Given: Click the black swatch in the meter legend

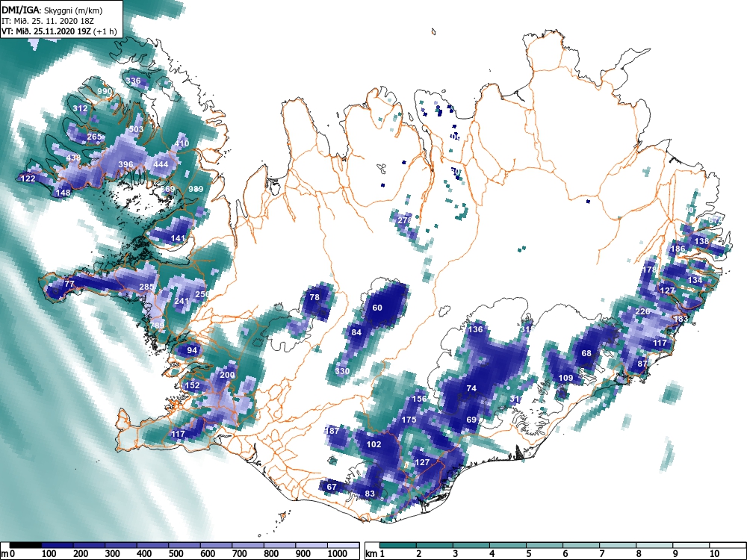Looking at the screenshot, I should point(25,545).
